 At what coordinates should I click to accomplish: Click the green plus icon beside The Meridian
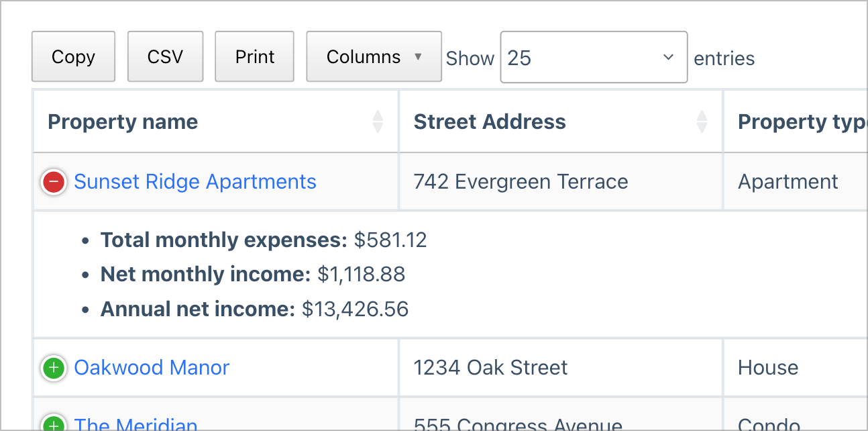point(53,423)
